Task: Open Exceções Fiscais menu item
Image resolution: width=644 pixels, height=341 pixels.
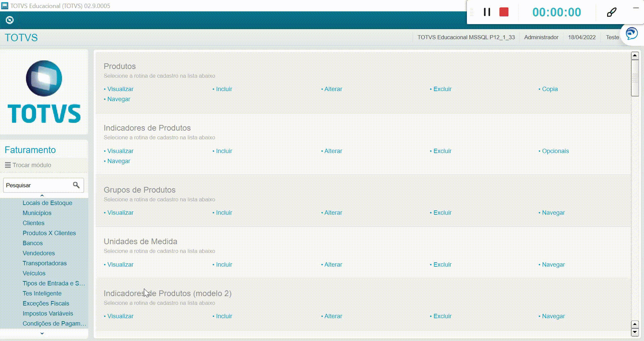Action: pos(46,303)
